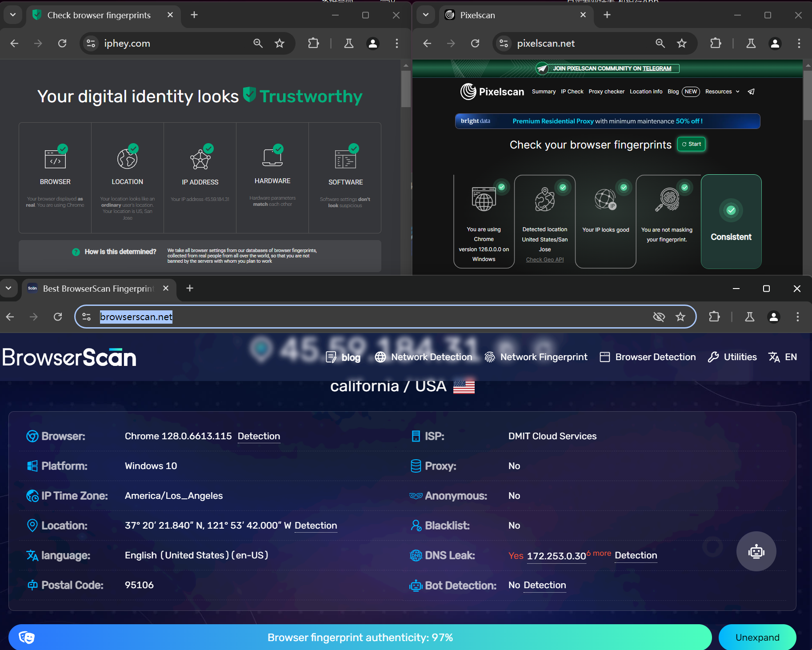Click the Start fingerprint check button

pyautogui.click(x=691, y=144)
